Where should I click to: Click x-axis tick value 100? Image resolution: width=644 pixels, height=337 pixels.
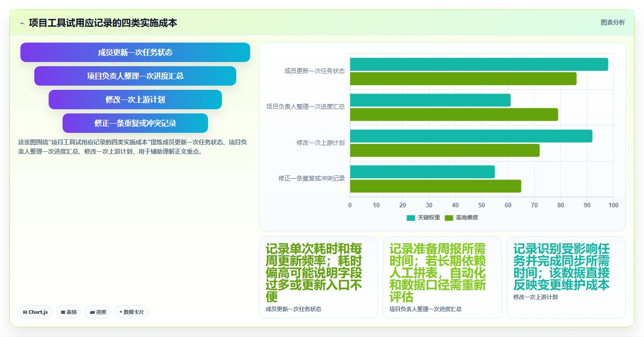pyautogui.click(x=613, y=205)
